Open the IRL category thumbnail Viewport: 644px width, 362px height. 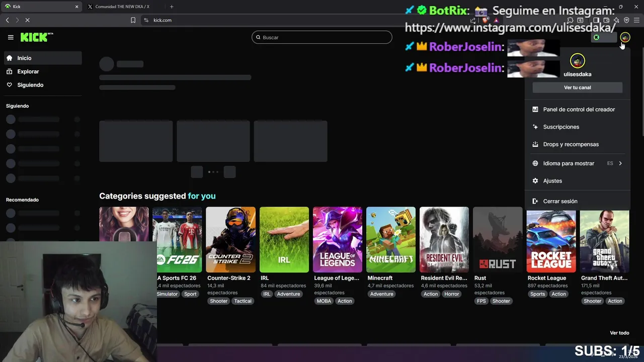(284, 240)
